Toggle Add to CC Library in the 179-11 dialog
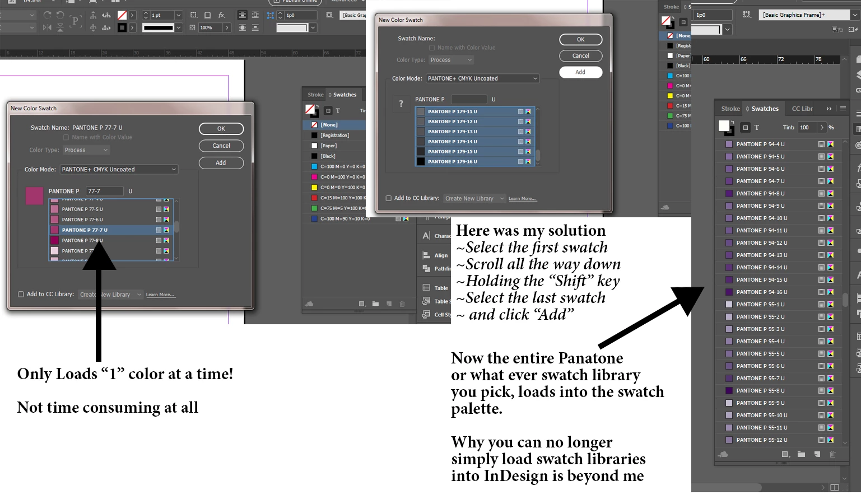 click(388, 198)
